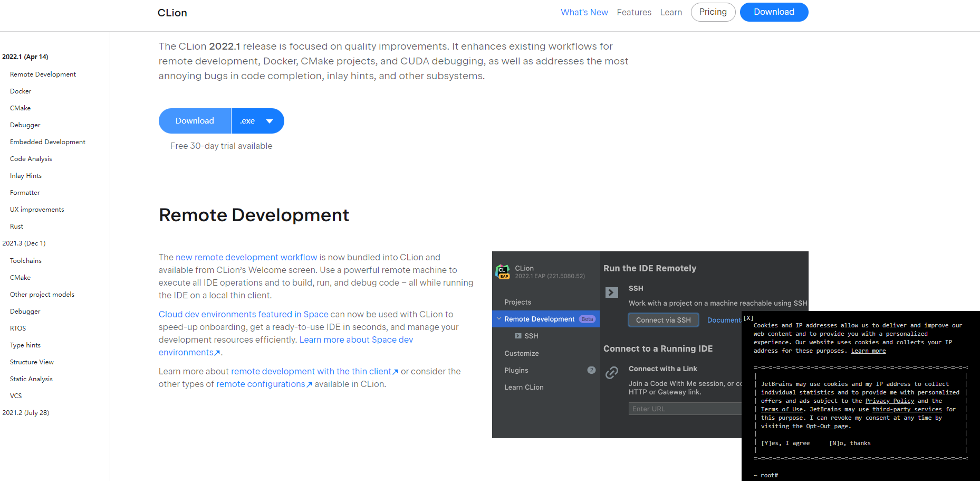980x481 pixels.
Task: Open Privacy Policy link in cookie banner
Action: click(x=890, y=401)
